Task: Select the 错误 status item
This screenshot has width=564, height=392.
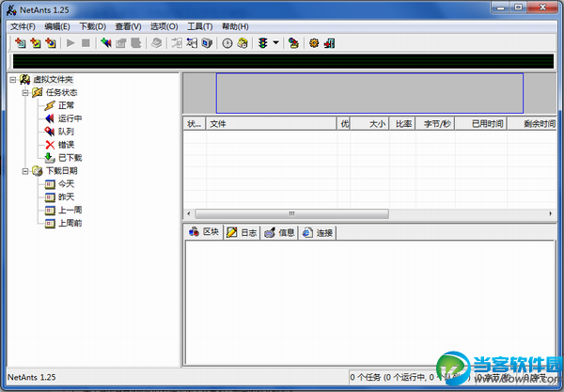Action: click(66, 145)
